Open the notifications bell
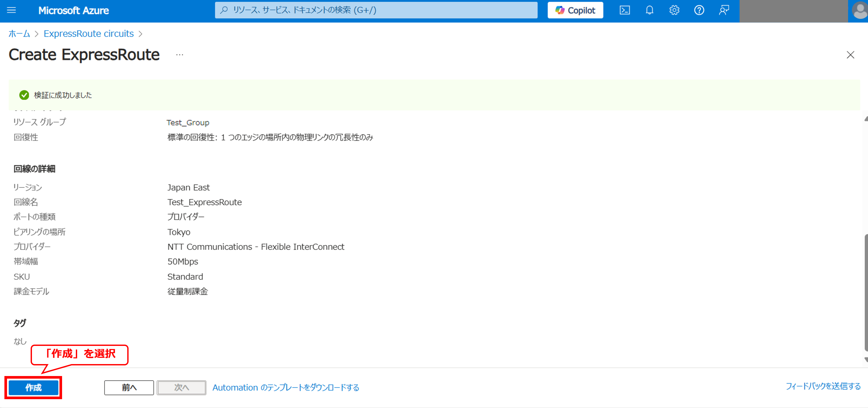The image size is (868, 408). click(x=649, y=10)
